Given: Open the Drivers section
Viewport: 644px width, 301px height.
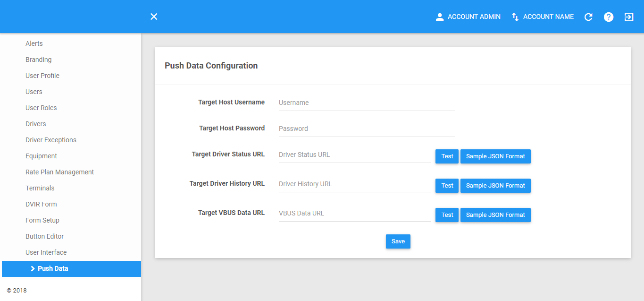Looking at the screenshot, I should [x=36, y=124].
